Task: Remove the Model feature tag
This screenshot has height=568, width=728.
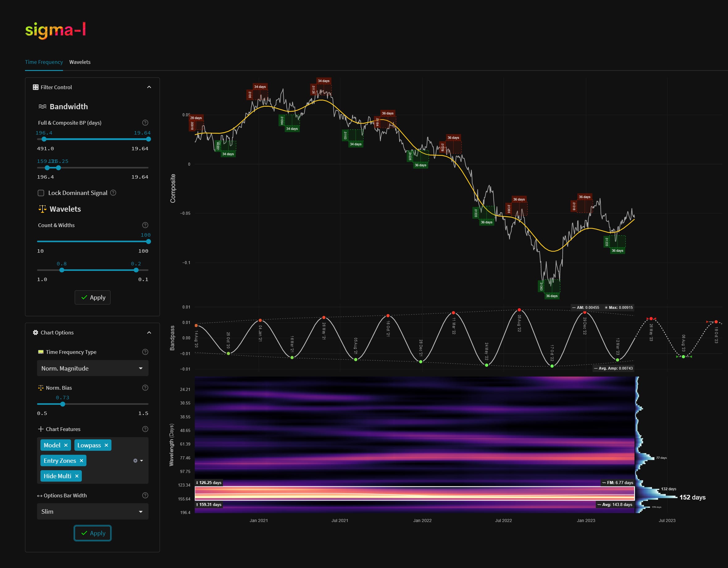Action: pos(66,445)
